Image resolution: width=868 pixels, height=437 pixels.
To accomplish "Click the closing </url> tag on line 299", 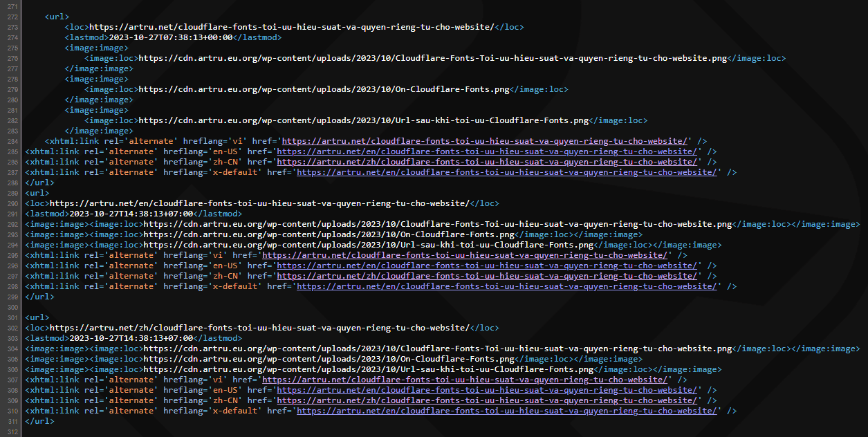I will (x=39, y=297).
